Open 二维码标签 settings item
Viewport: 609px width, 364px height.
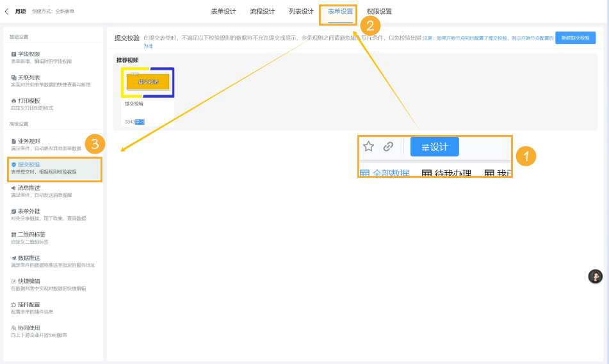(x=54, y=238)
